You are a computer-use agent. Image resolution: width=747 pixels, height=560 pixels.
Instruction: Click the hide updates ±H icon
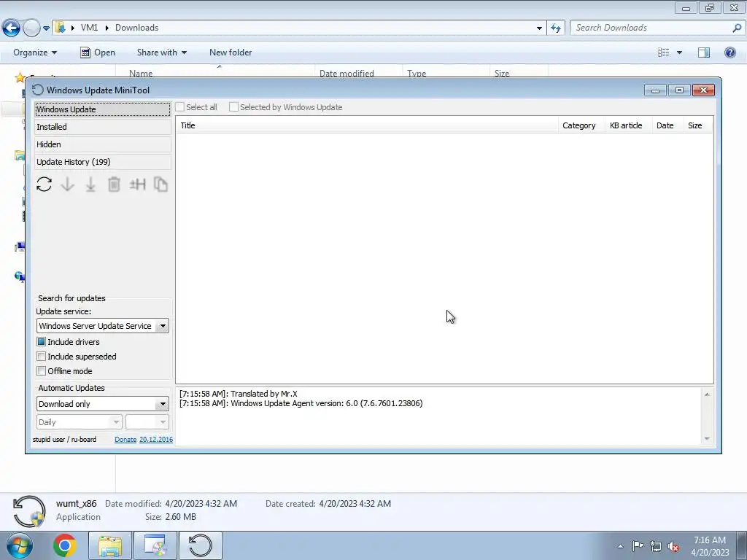tap(137, 184)
